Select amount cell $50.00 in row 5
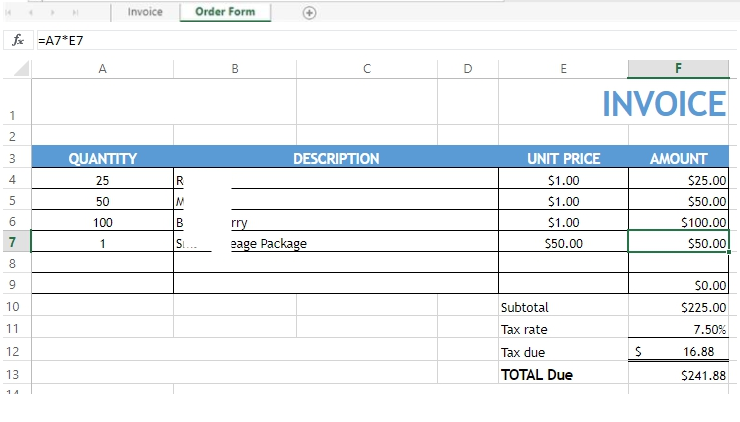The image size is (740, 422). 679,200
